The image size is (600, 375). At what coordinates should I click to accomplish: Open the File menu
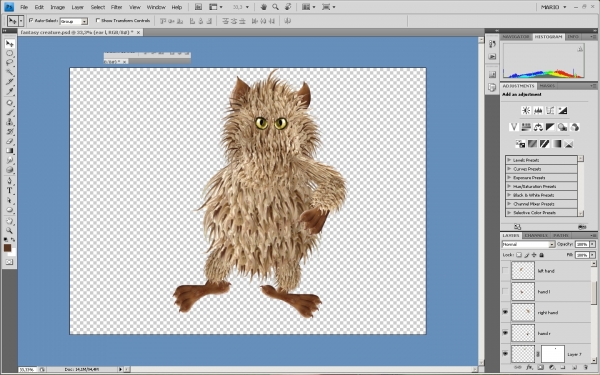point(24,7)
